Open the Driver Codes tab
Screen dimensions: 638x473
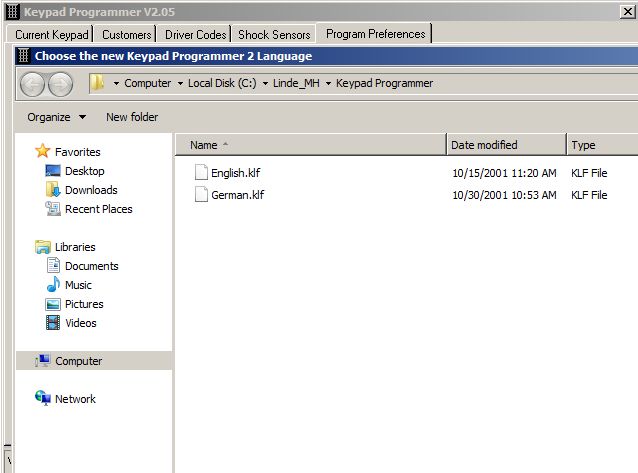(x=195, y=35)
